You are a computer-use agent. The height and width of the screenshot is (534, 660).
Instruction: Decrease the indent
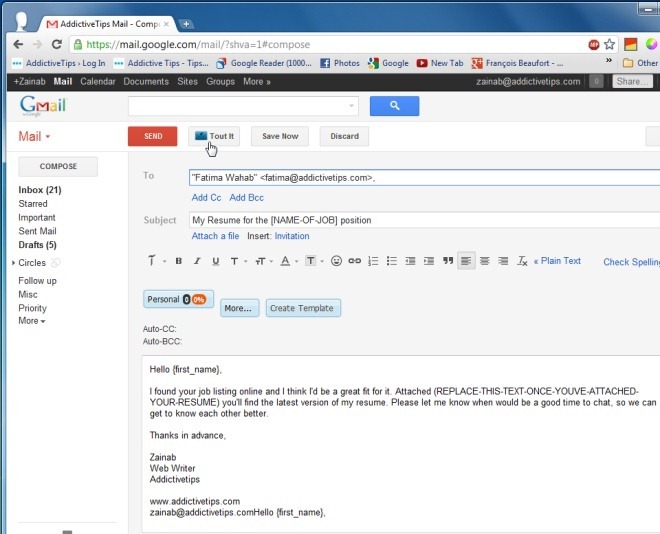410,261
